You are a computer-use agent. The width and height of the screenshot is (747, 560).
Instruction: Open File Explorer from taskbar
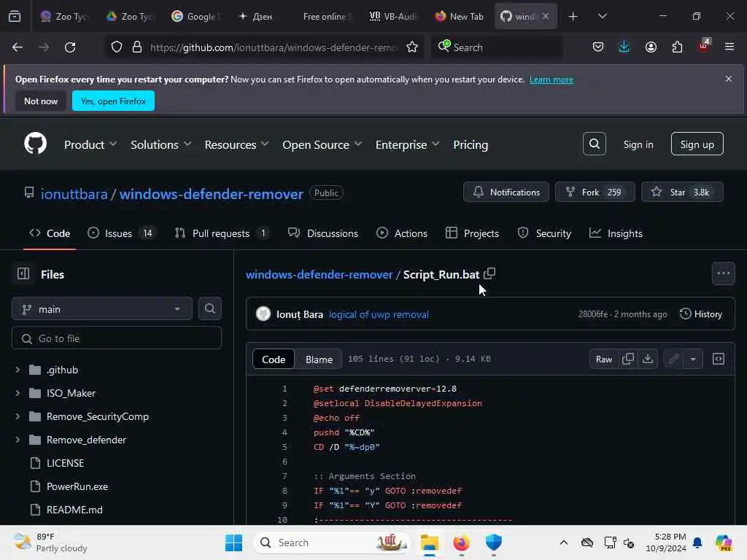pyautogui.click(x=429, y=542)
